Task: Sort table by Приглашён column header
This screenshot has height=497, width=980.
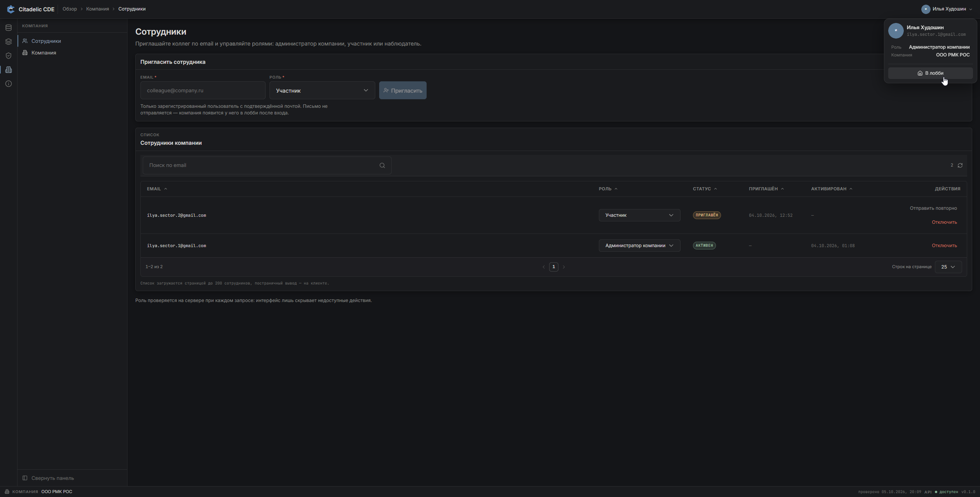Action: [766, 189]
